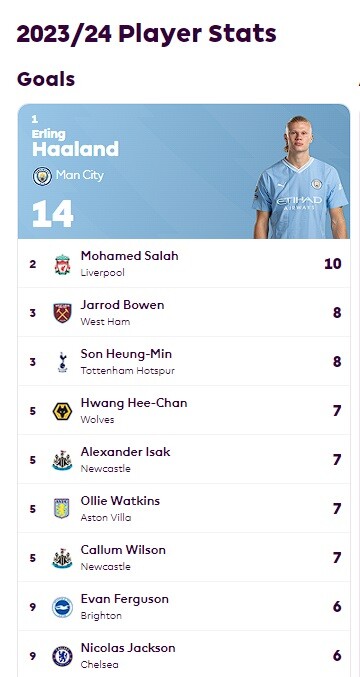The width and height of the screenshot is (360, 677).
Task: Click Haaland's goal total of 14
Action: pyautogui.click(x=53, y=214)
